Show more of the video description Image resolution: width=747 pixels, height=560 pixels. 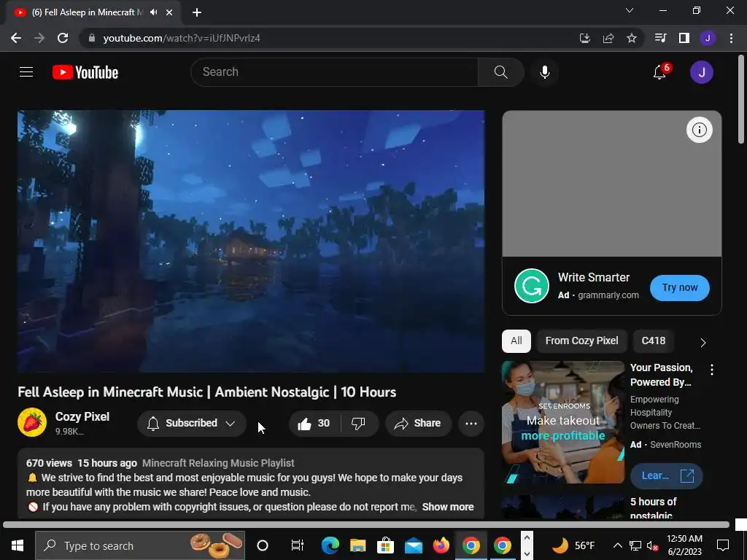(448, 507)
